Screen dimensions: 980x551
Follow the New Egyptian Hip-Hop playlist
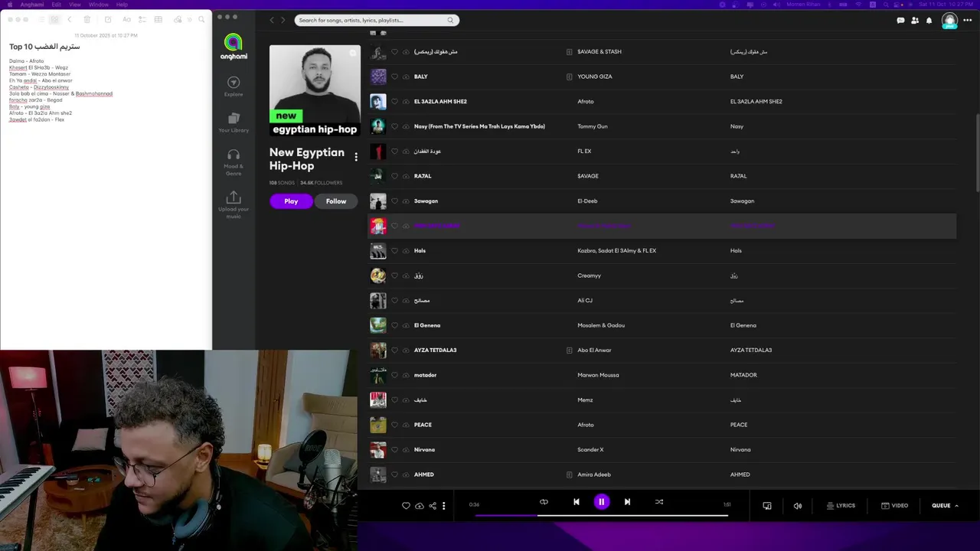(336, 201)
